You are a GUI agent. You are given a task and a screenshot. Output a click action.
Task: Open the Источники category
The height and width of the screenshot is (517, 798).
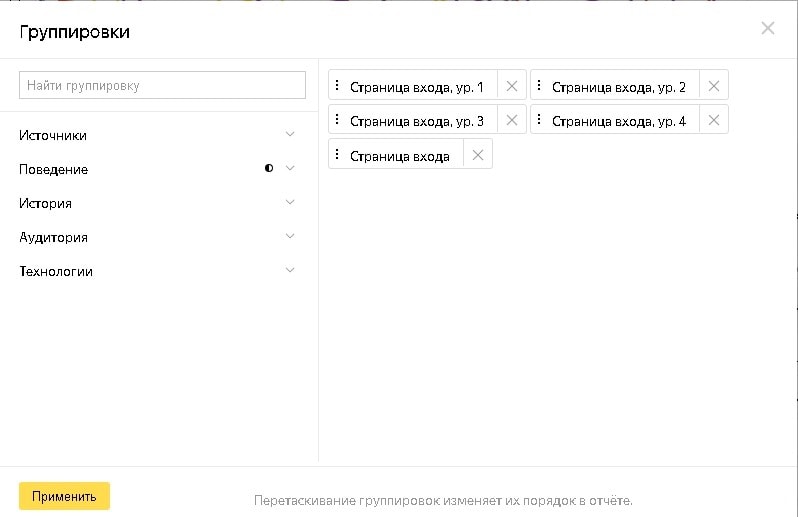pos(53,136)
